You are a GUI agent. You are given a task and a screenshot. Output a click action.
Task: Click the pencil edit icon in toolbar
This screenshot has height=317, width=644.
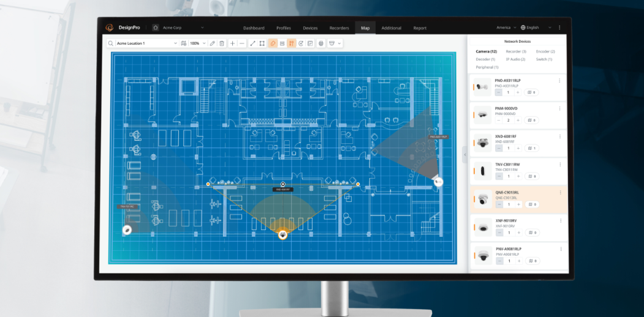[x=213, y=43]
